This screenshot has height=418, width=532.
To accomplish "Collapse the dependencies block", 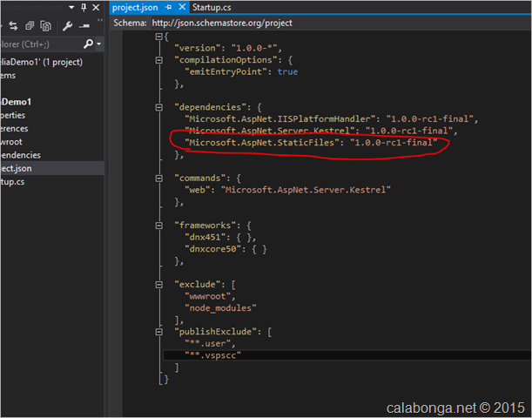I will [158, 107].
